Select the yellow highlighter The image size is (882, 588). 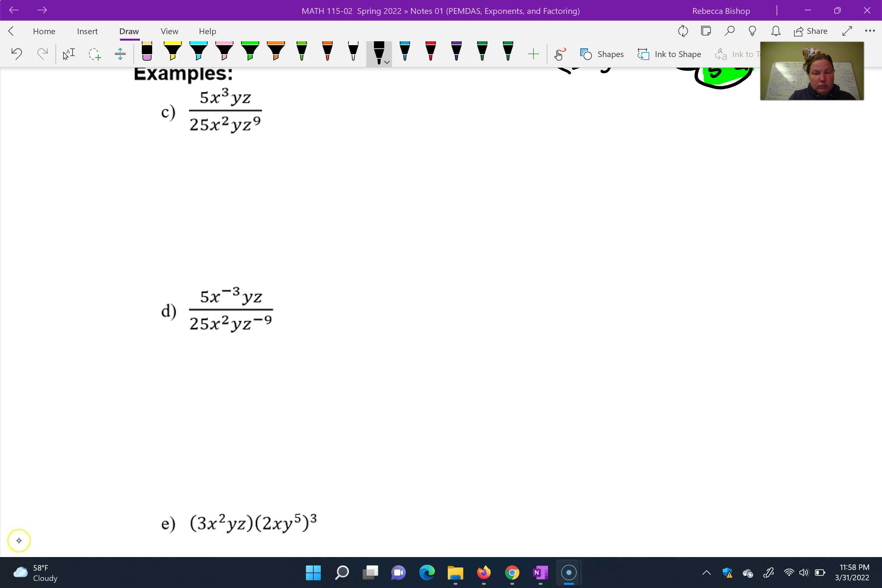click(172, 54)
